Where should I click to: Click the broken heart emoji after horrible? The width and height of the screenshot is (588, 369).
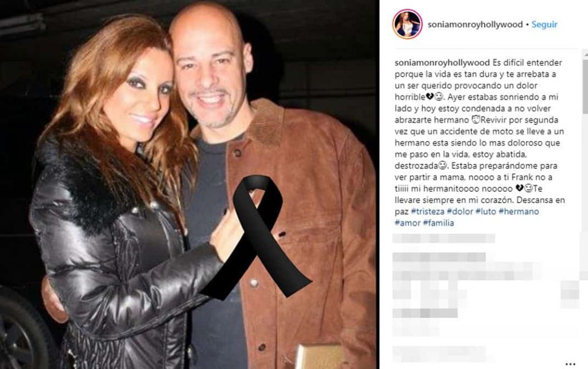tap(430, 97)
